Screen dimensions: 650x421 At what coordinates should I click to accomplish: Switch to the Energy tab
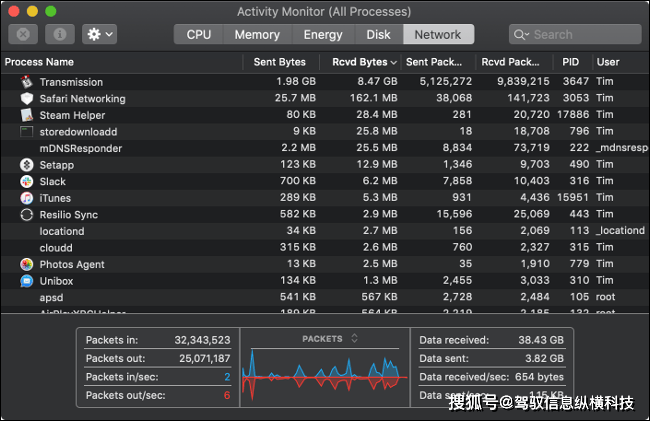(323, 34)
